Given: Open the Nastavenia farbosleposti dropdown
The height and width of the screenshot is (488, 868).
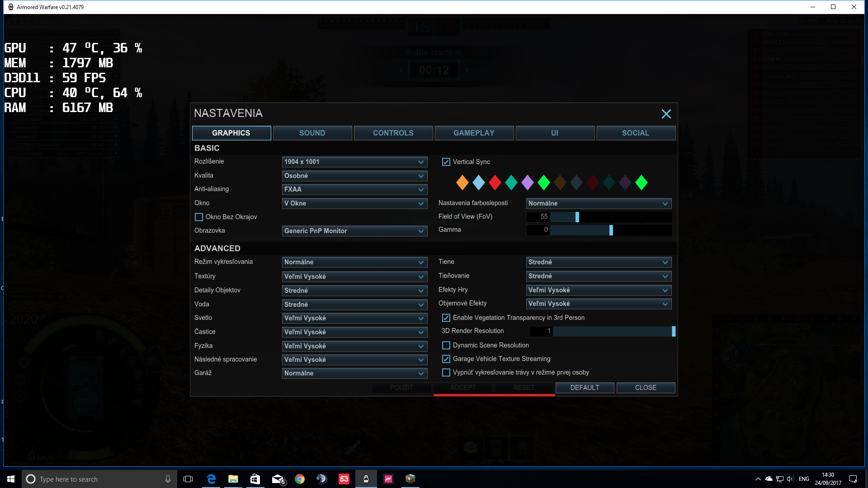Looking at the screenshot, I should click(599, 203).
